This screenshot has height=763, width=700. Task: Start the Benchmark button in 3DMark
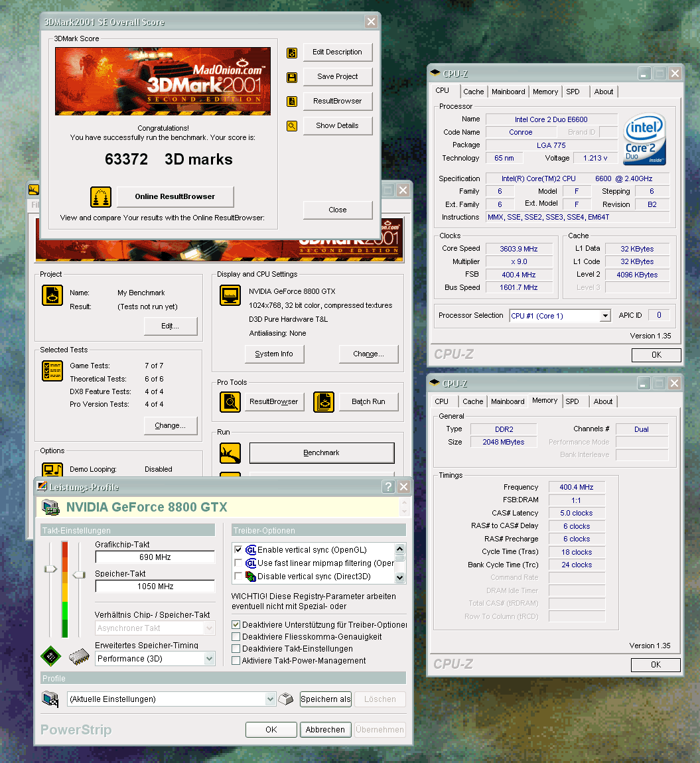(x=322, y=453)
